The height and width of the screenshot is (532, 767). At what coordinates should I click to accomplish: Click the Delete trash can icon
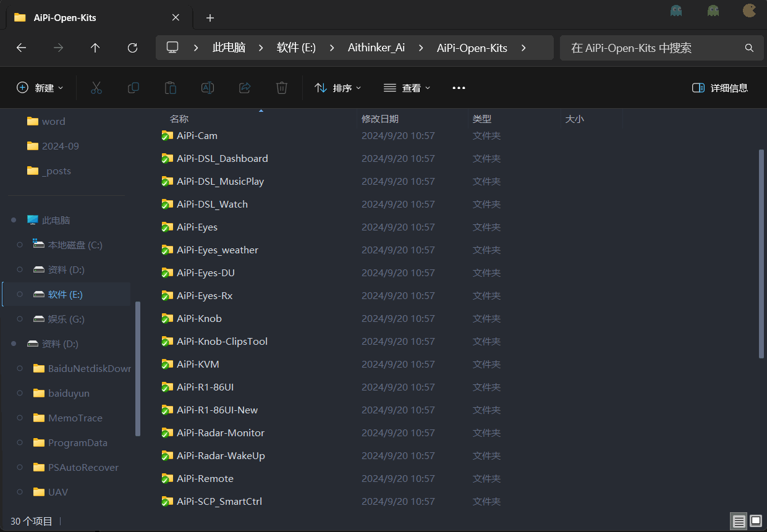click(282, 88)
